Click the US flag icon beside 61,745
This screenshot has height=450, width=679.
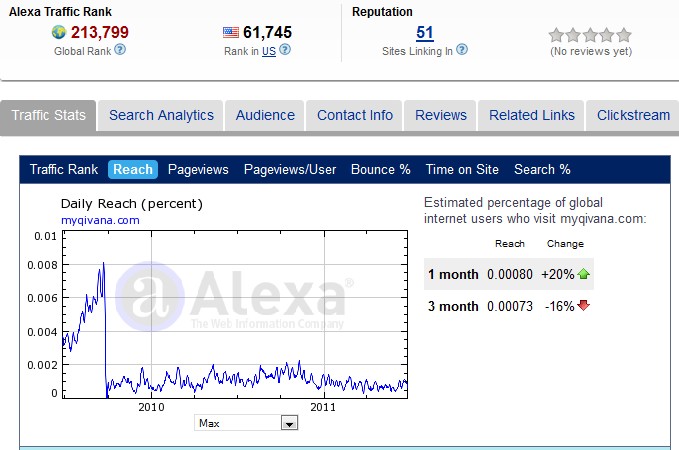click(231, 33)
